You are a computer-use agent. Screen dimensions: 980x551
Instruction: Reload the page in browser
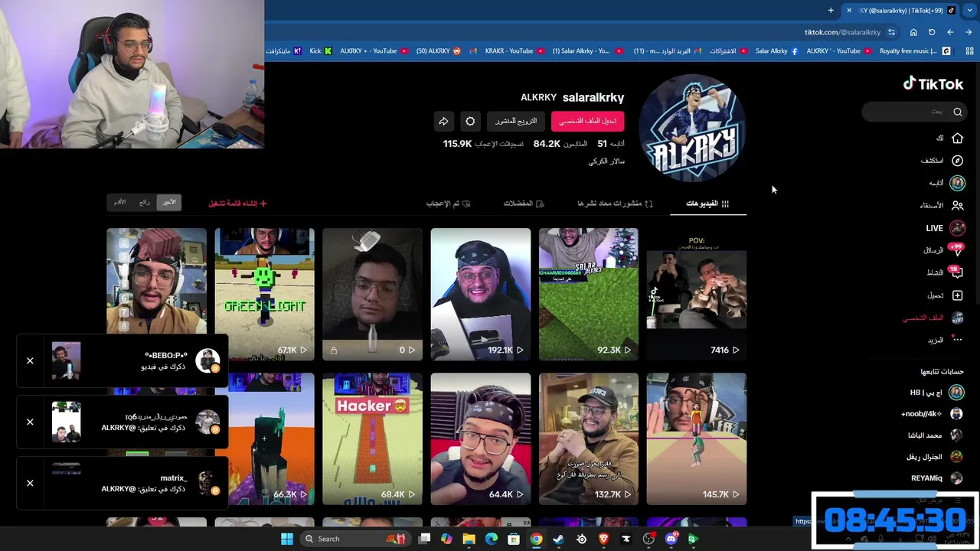point(932,32)
